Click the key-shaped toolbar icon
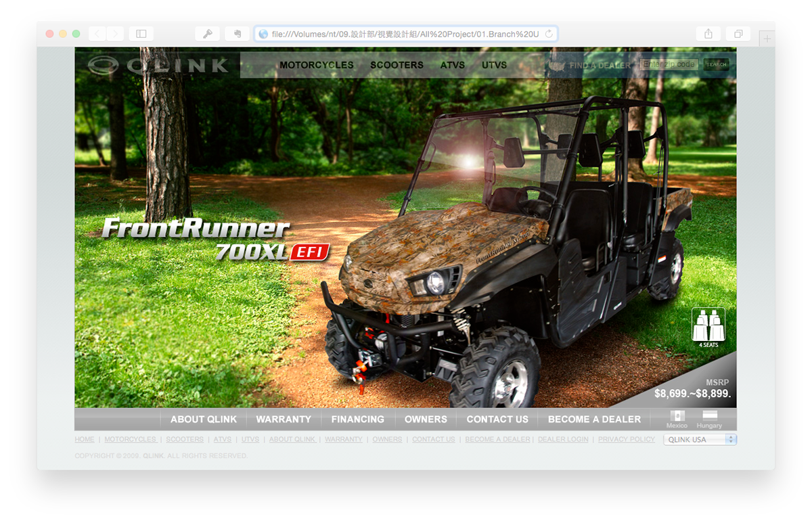Screen dimensions: 812x523 pyautogui.click(x=208, y=34)
